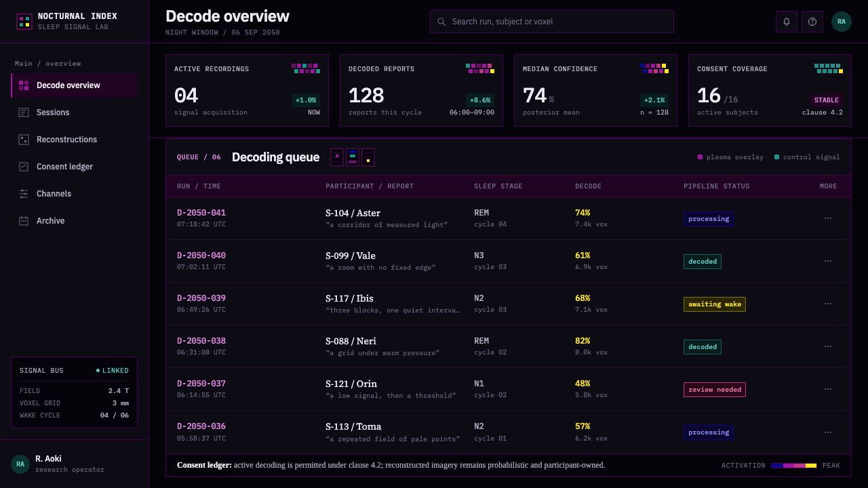
Task: Click the search magnifier icon
Action: tap(441, 22)
